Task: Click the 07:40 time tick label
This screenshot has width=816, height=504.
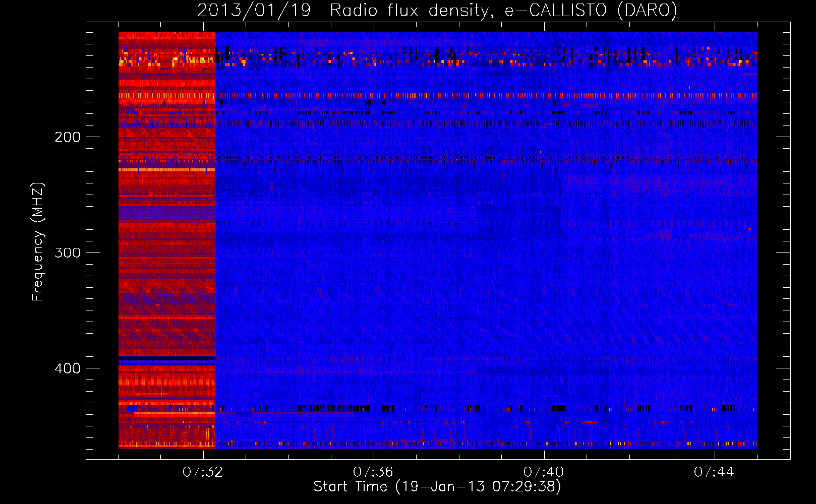Action: point(544,472)
